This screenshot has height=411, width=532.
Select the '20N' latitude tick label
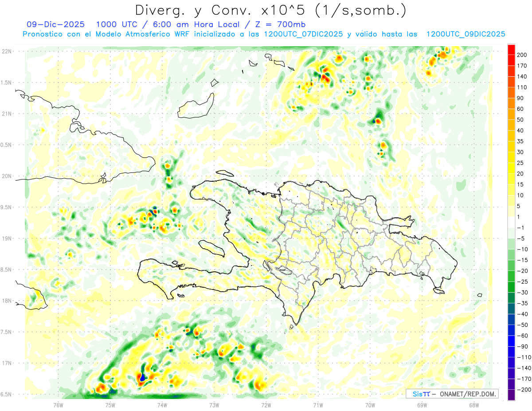[x=7, y=176]
